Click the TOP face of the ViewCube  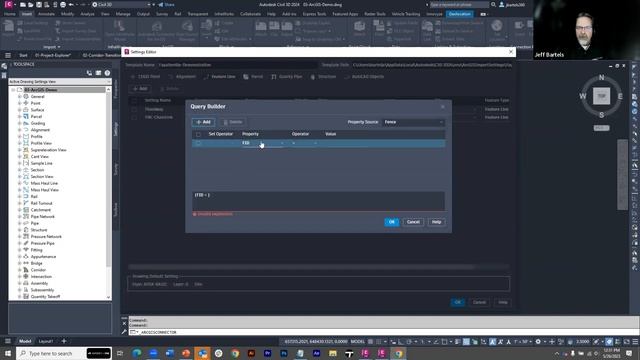pyautogui.click(x=601, y=96)
